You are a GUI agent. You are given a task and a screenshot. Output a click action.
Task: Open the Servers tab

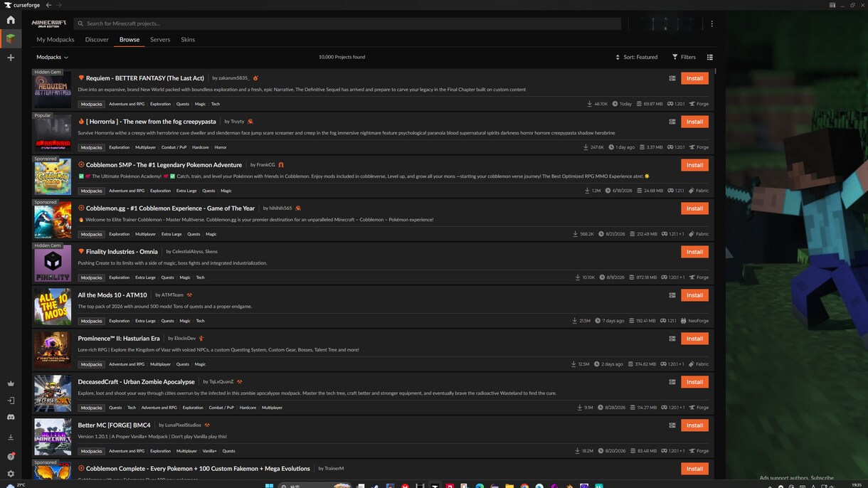pyautogui.click(x=160, y=40)
